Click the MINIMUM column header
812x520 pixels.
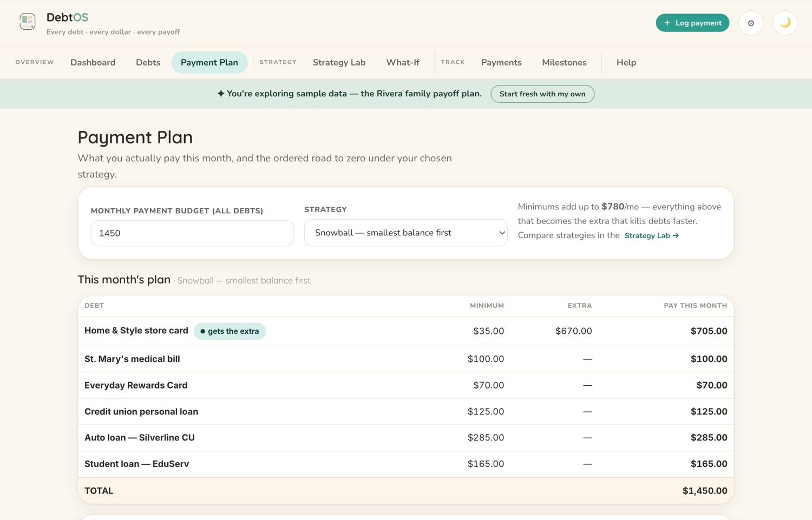(x=487, y=306)
